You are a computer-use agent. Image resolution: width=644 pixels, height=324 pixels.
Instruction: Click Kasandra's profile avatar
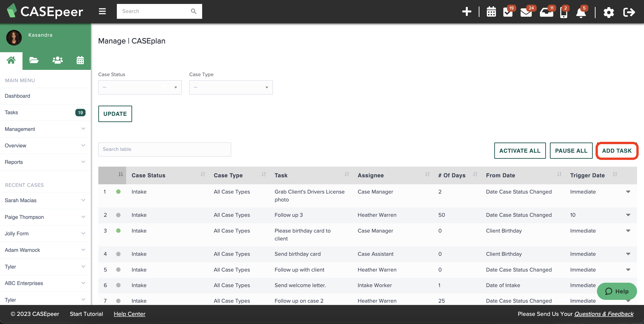(x=14, y=38)
